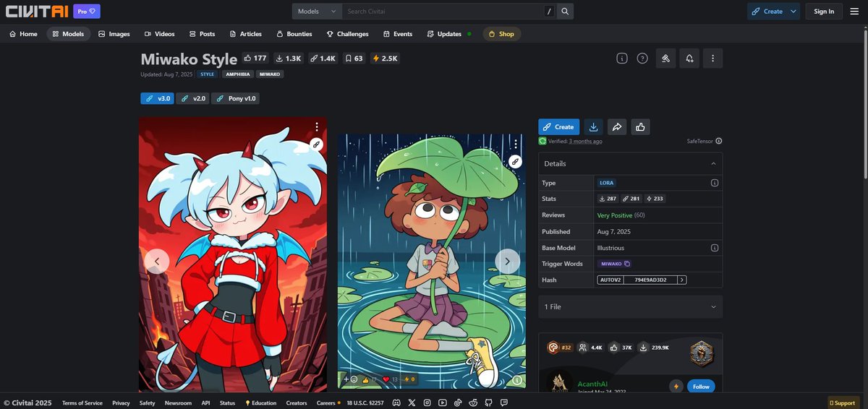Image resolution: width=868 pixels, height=409 pixels.
Task: Open the Events tab
Action: coord(398,34)
